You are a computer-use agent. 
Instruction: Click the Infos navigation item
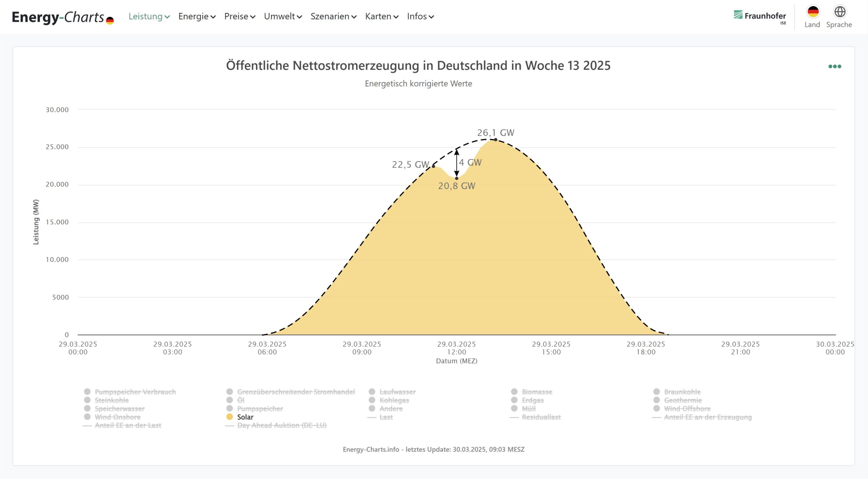(420, 17)
